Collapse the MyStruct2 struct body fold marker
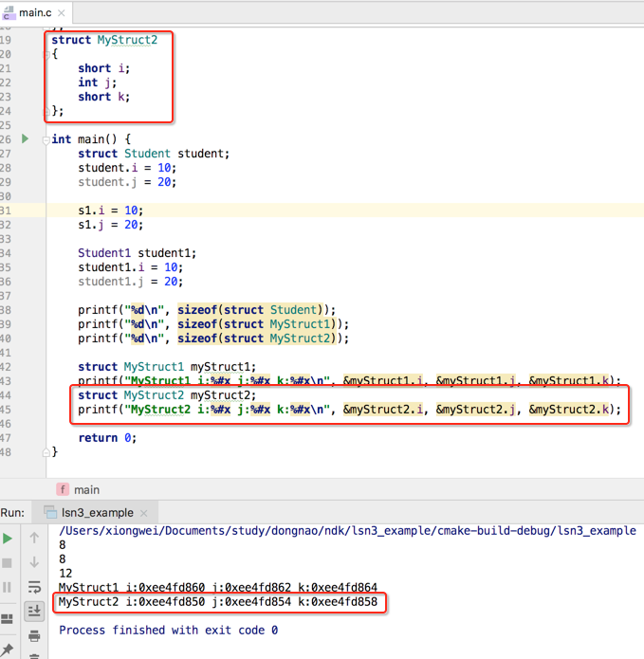 (46, 54)
